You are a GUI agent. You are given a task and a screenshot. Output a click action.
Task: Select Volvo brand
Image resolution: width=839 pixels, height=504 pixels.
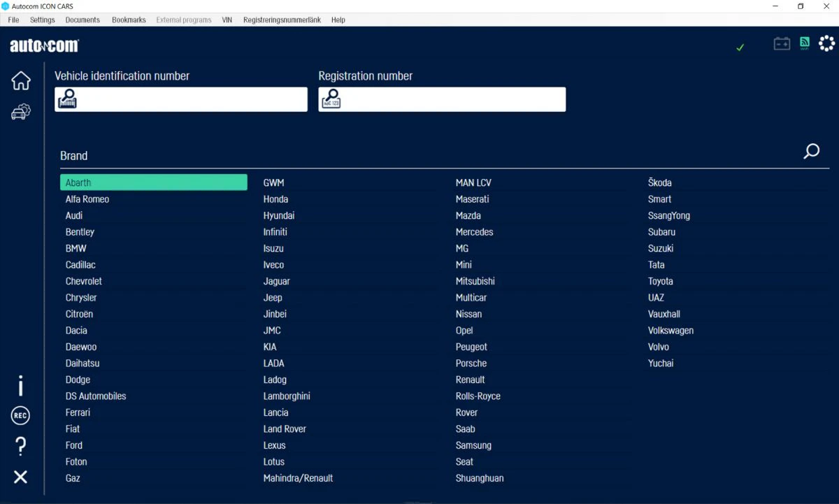(x=659, y=347)
